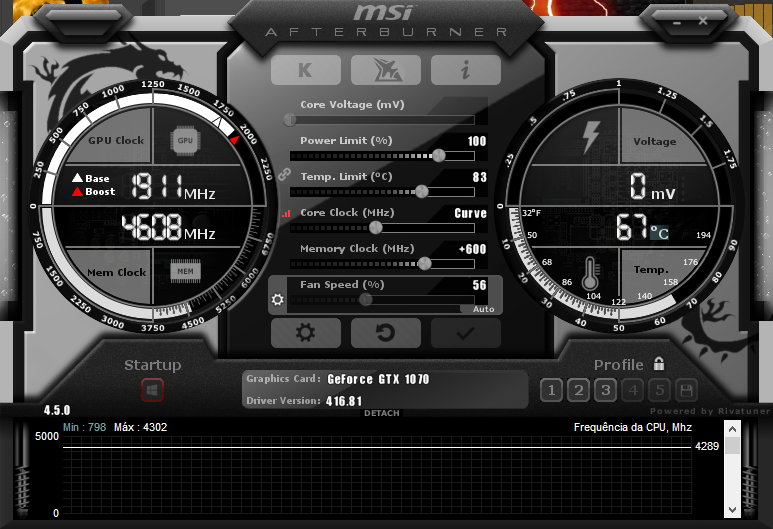Open the curve editor bars icon
Viewport: 773px width, 529px height.
[x=286, y=213]
